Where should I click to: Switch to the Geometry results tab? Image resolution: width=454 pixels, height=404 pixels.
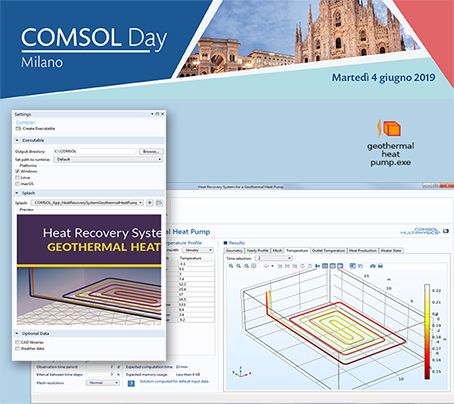234,251
